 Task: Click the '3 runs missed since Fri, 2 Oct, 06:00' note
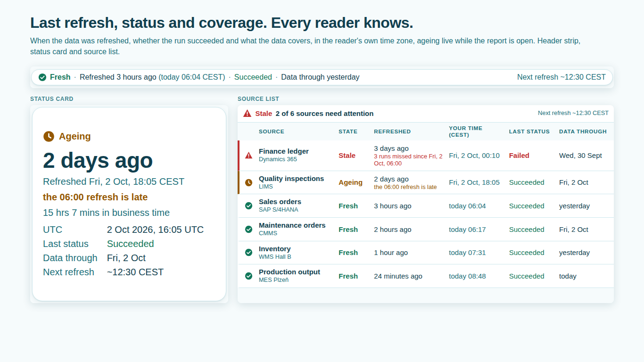click(x=408, y=160)
